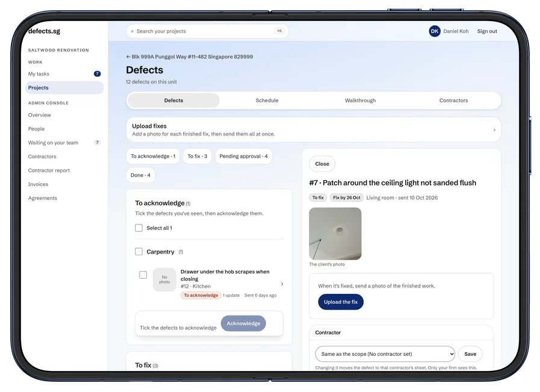This screenshot has width=540, height=392.
Task: Click the My tasks count badge
Action: (x=97, y=73)
